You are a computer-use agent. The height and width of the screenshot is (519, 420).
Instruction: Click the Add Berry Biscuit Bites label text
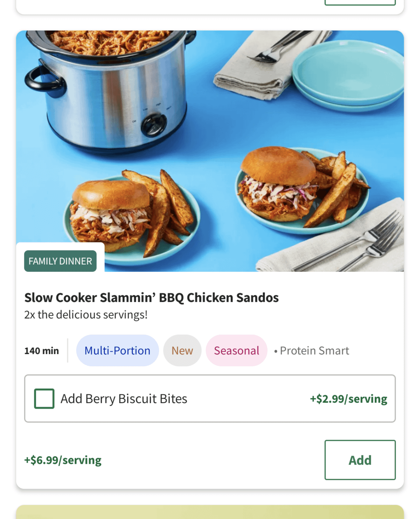(x=124, y=399)
